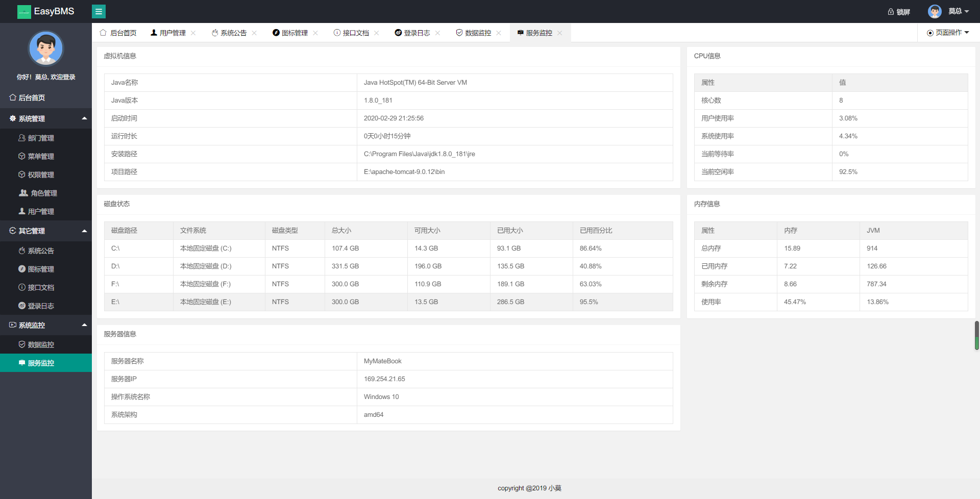
Task: Open 用户管理 in the sidebar menu
Action: pyautogui.click(x=46, y=211)
